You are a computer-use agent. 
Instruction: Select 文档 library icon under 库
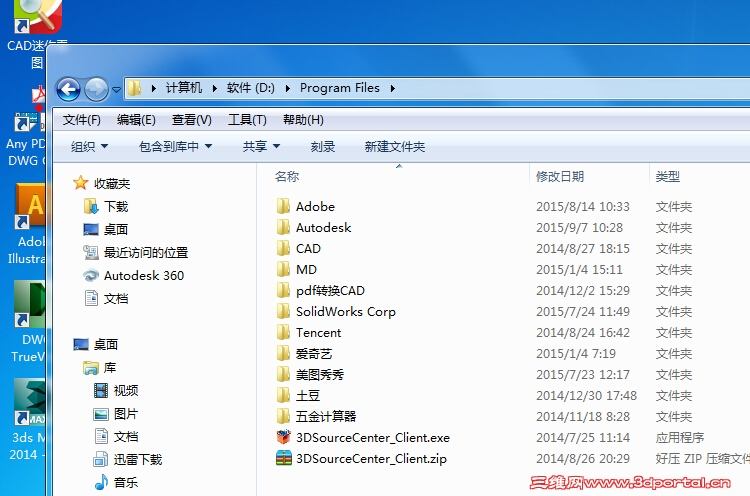click(101, 436)
